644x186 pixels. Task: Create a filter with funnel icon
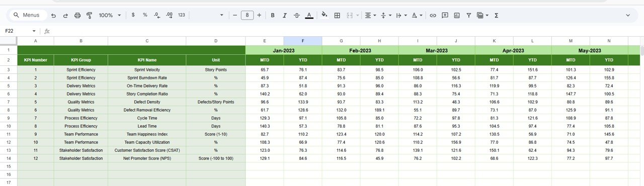[x=469, y=16]
